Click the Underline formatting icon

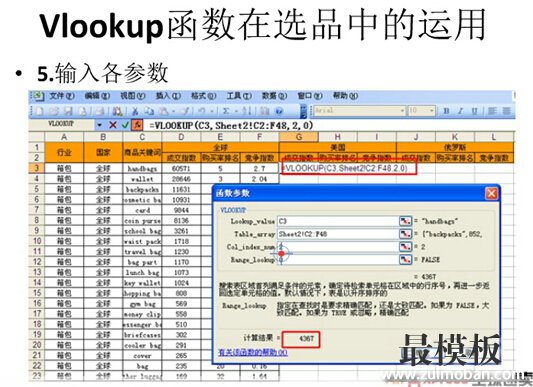point(475,111)
